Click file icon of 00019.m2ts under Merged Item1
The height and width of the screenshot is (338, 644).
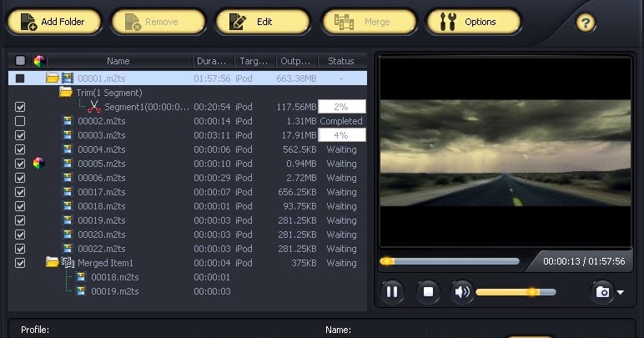point(81,290)
